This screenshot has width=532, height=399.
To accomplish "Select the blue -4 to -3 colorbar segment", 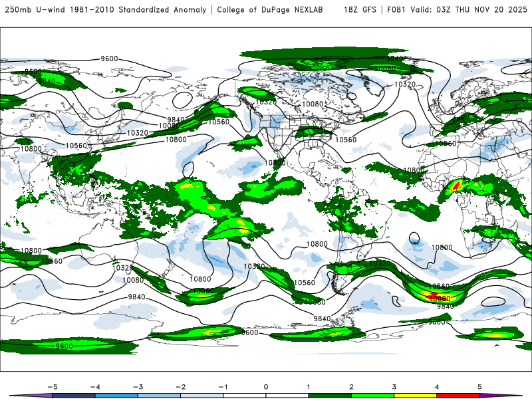I will 116,396.
